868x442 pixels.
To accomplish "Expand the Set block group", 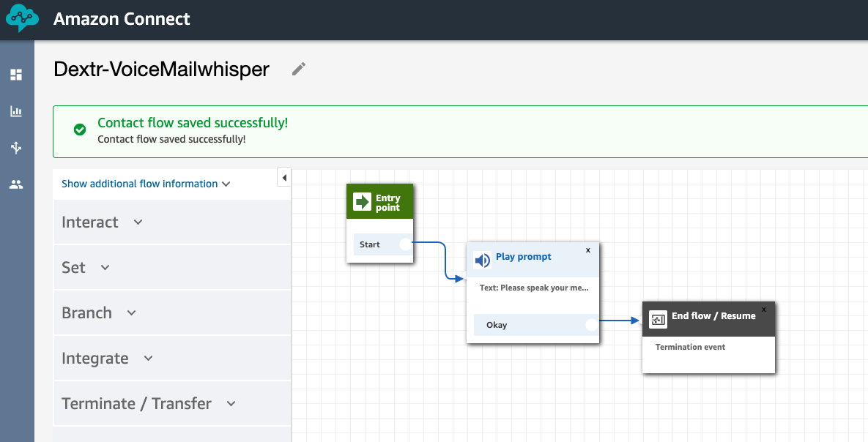I will (x=172, y=267).
